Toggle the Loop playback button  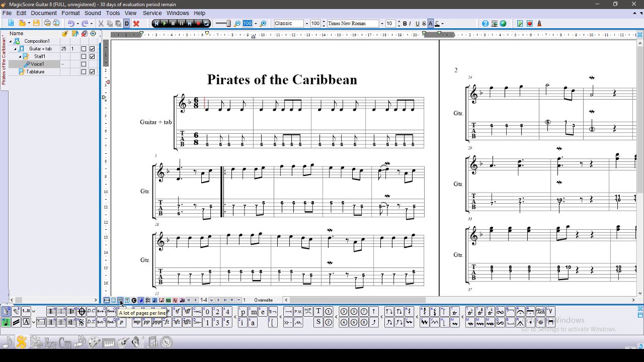point(206,23)
